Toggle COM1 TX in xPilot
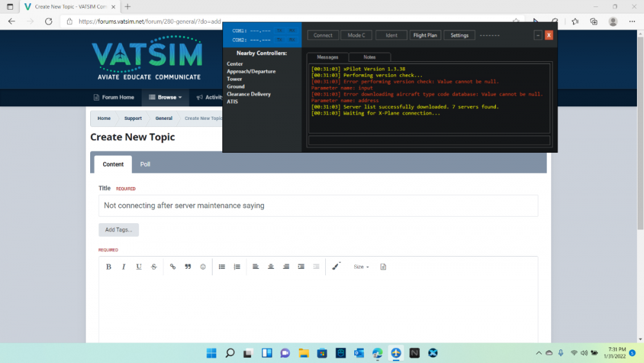This screenshot has height=363, width=644. pyautogui.click(x=279, y=30)
